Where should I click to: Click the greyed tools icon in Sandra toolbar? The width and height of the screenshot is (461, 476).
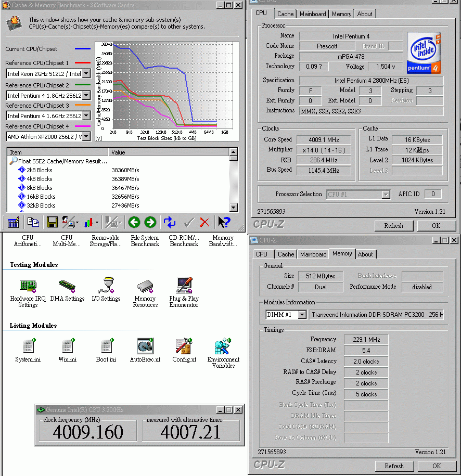pyautogui.click(x=111, y=223)
